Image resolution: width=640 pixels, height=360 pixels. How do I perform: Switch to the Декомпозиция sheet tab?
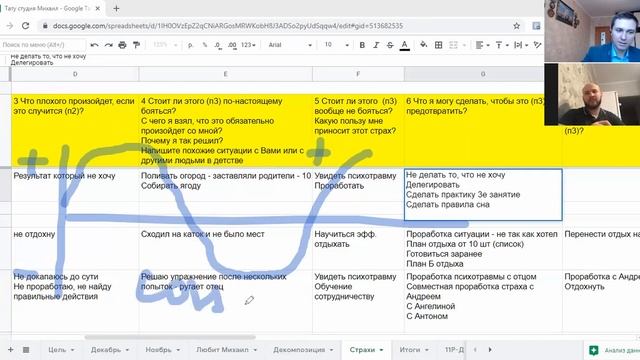(x=299, y=350)
